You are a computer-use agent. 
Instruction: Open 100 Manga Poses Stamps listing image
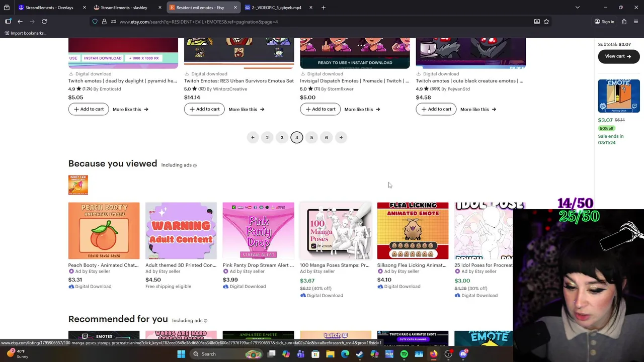(x=336, y=231)
